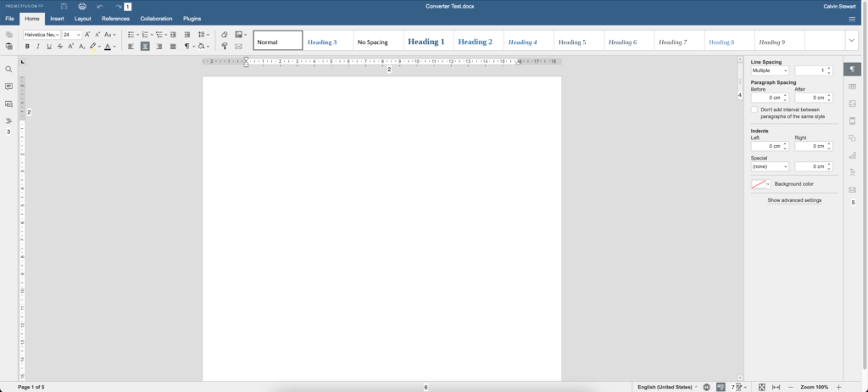Click Show advanced settings
Viewport: 868px width, 392px height.
point(794,200)
